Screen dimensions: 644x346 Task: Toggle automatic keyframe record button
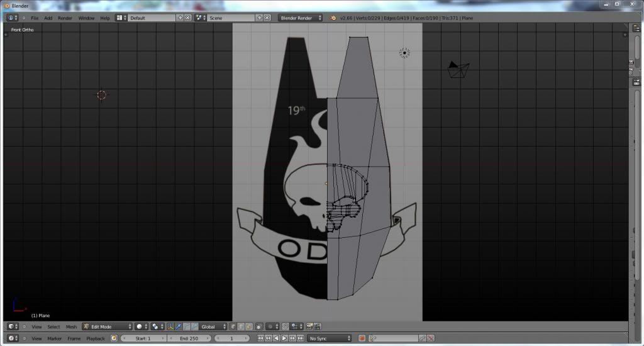pyautogui.click(x=362, y=338)
